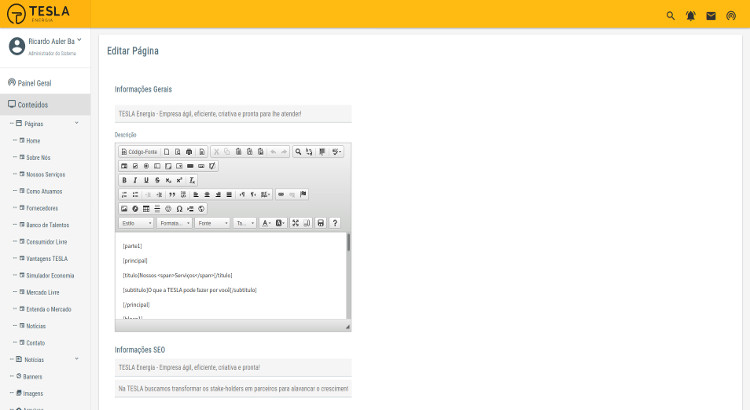Click the Anchor flag icon

point(303,195)
